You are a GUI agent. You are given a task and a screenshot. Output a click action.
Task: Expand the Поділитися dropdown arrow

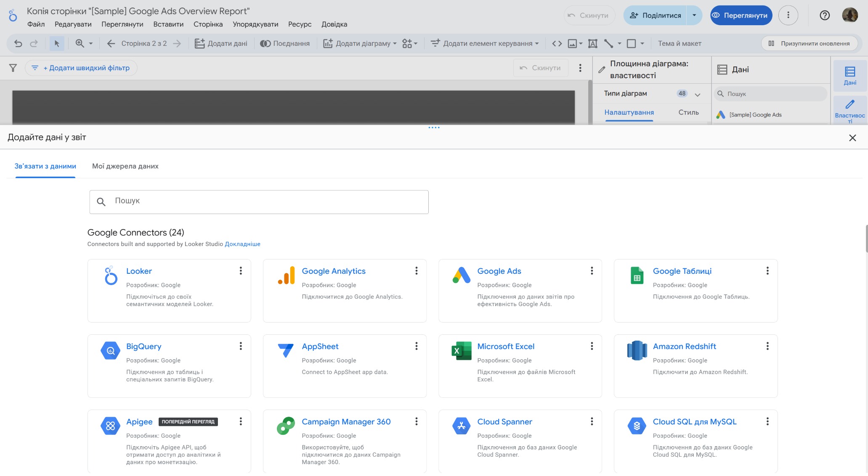click(694, 15)
